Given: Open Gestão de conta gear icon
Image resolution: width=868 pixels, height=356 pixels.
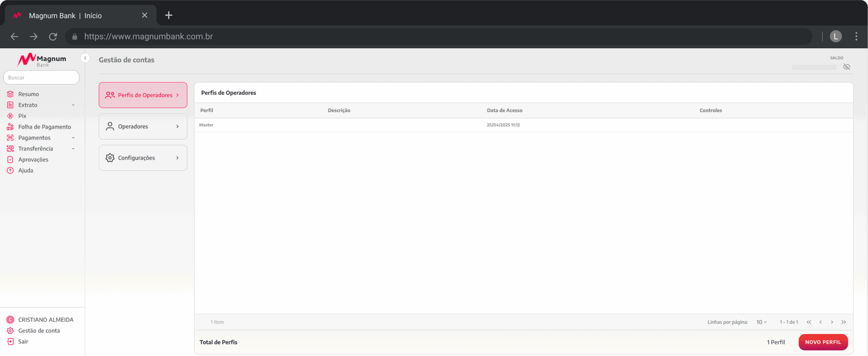Looking at the screenshot, I should (10, 331).
